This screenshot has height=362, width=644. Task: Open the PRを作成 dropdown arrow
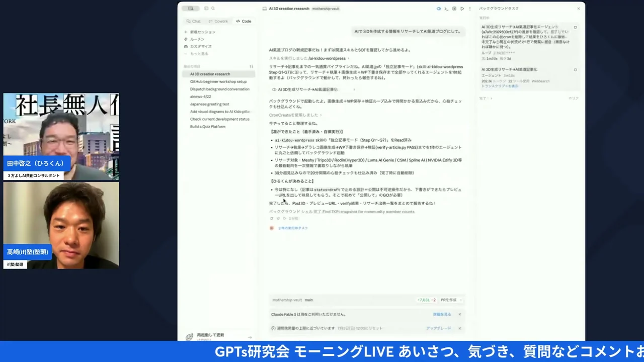[x=460, y=300]
